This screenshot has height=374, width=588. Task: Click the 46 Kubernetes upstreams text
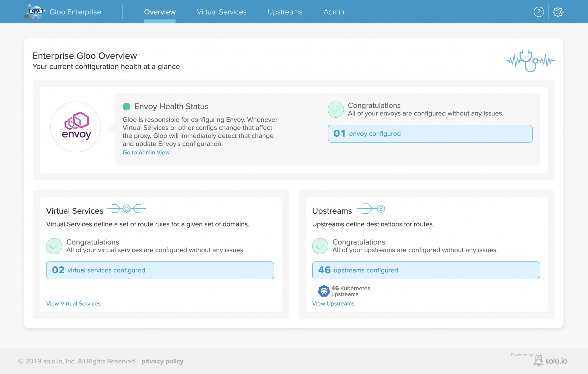pos(351,291)
